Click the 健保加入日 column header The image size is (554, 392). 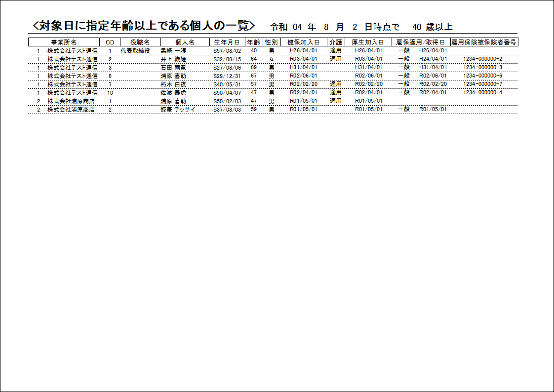[304, 42]
